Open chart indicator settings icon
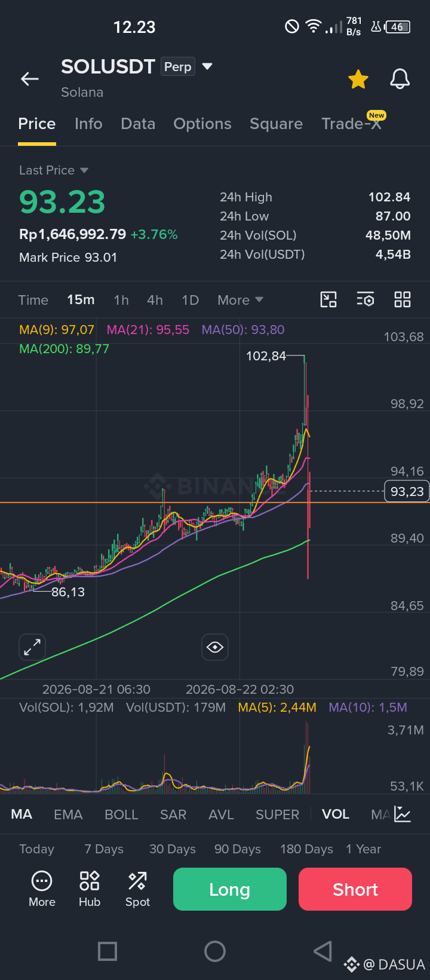 point(365,299)
